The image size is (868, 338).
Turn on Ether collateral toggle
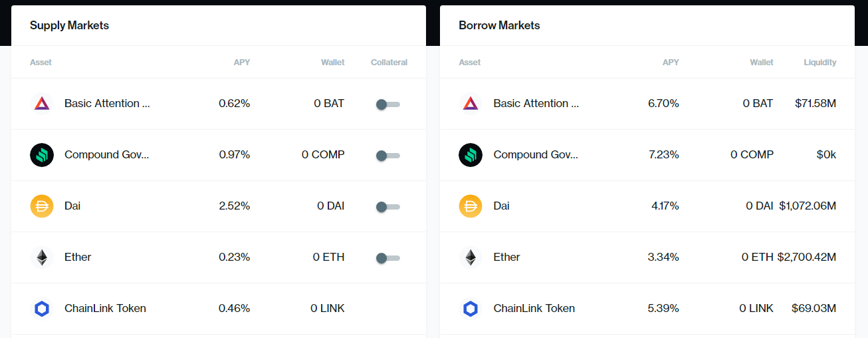[x=387, y=258]
